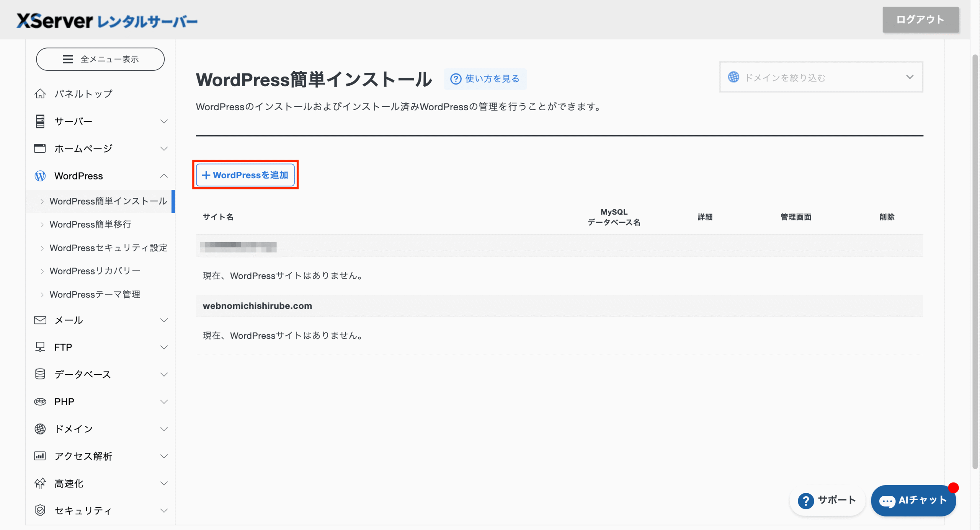Click the chat bubble icon in AIチャット
980x530 pixels.
887,501
